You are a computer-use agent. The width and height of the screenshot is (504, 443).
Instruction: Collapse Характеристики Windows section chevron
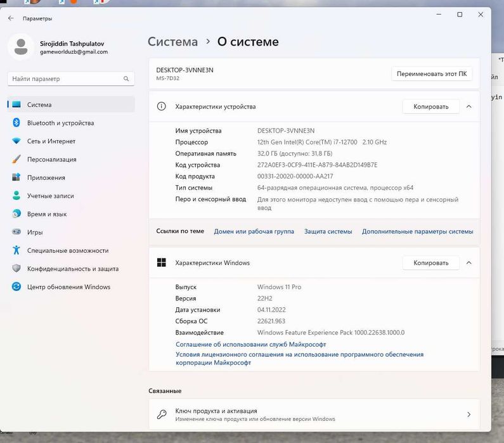tap(469, 262)
